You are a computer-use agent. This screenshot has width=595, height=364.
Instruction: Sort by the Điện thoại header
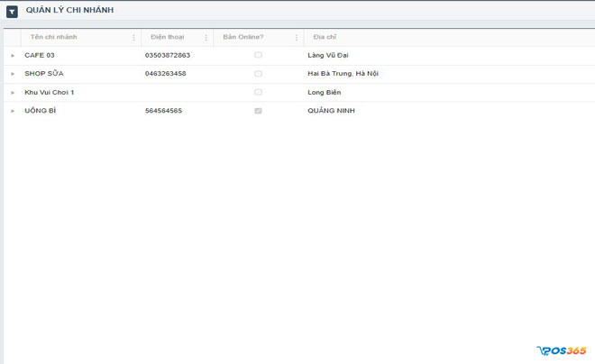click(x=168, y=37)
